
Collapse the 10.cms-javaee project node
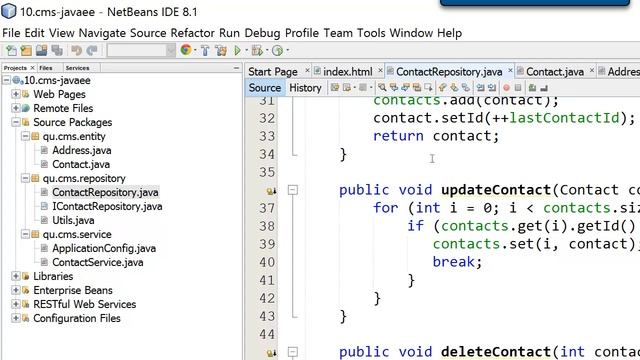click(x=6, y=80)
